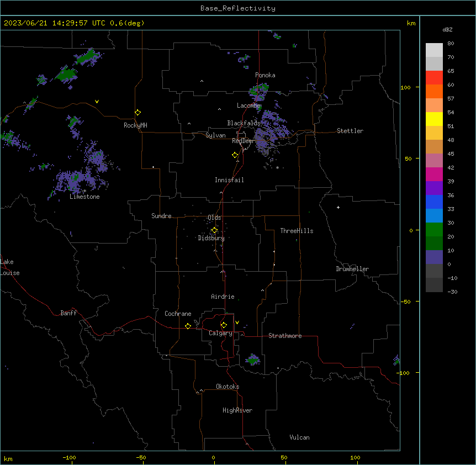476x465 pixels.
Task: Click the Airdrie label
Action: pyautogui.click(x=223, y=297)
